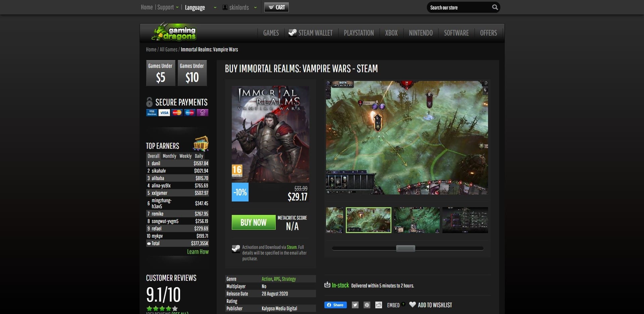Click the Embed help question mark
Screen dimensions: 644x314
pyautogui.click(x=403, y=304)
